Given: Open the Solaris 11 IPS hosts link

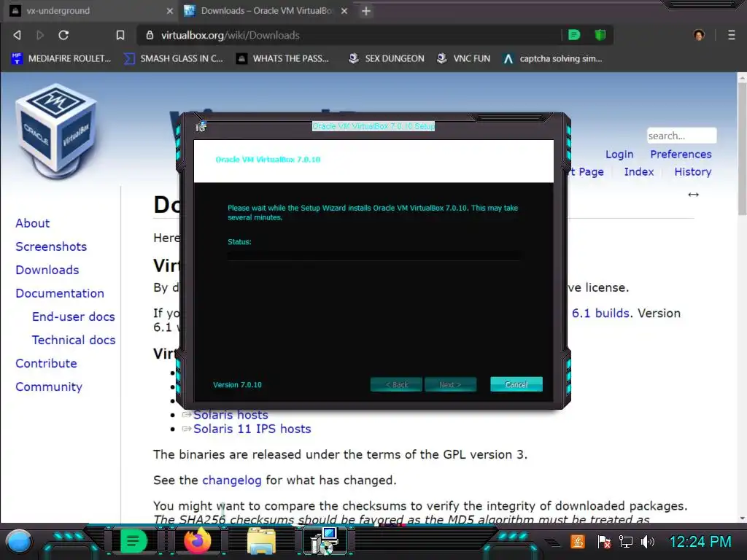Looking at the screenshot, I should (x=252, y=429).
